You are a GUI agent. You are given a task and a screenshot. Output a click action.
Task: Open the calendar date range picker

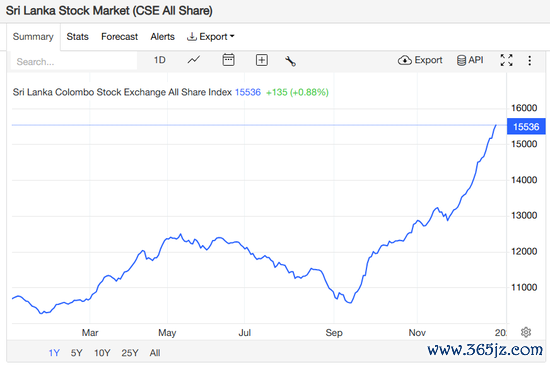228,60
